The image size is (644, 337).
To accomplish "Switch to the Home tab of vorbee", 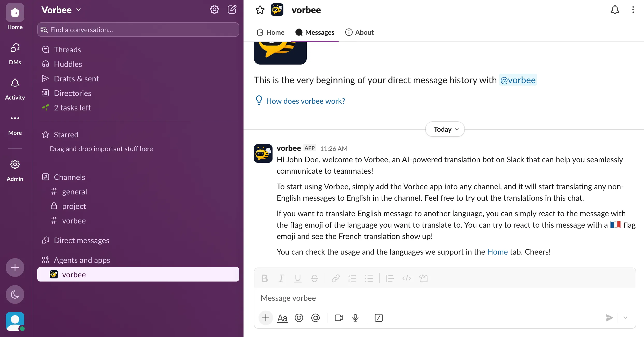I will (x=270, y=32).
